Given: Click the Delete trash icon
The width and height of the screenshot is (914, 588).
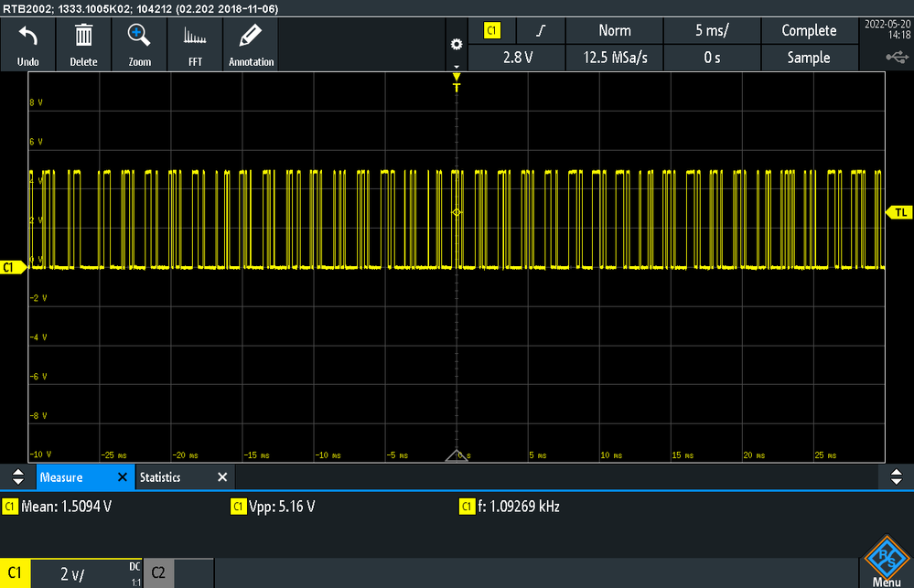Looking at the screenshot, I should pos(83,45).
